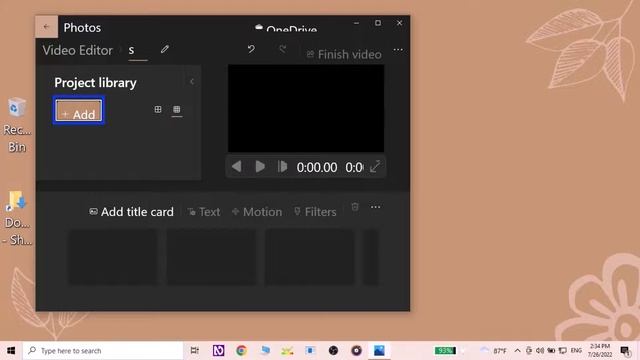Screen dimensions: 640x360
Task: Add media to the Project library
Action: click(78, 110)
